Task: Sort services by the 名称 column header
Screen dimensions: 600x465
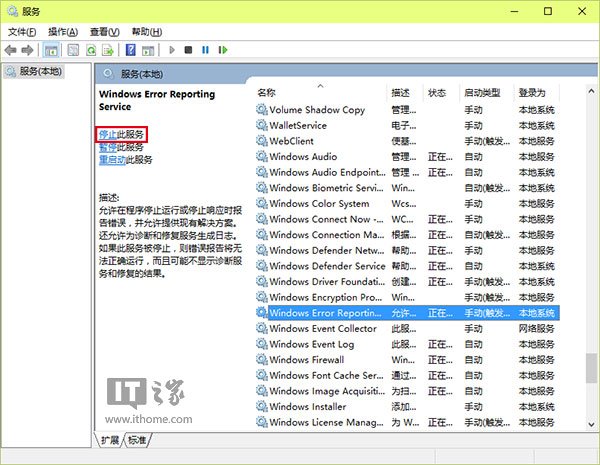Action: pos(267,92)
